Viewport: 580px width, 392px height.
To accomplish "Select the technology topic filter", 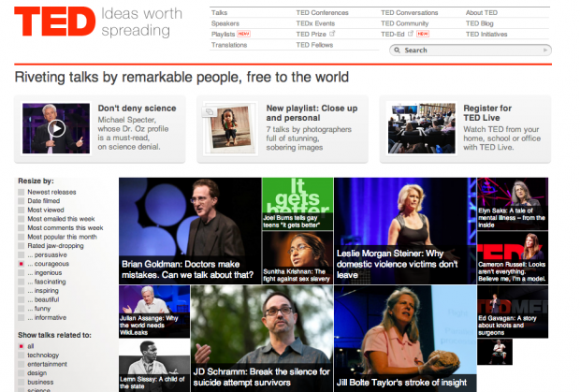I will [22, 356].
